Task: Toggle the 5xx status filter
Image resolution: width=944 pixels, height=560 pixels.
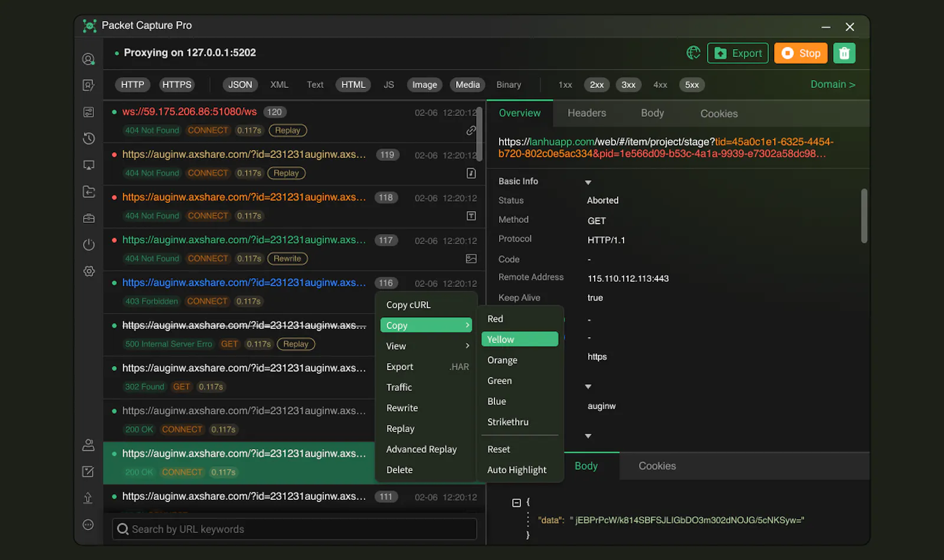Action: (692, 85)
